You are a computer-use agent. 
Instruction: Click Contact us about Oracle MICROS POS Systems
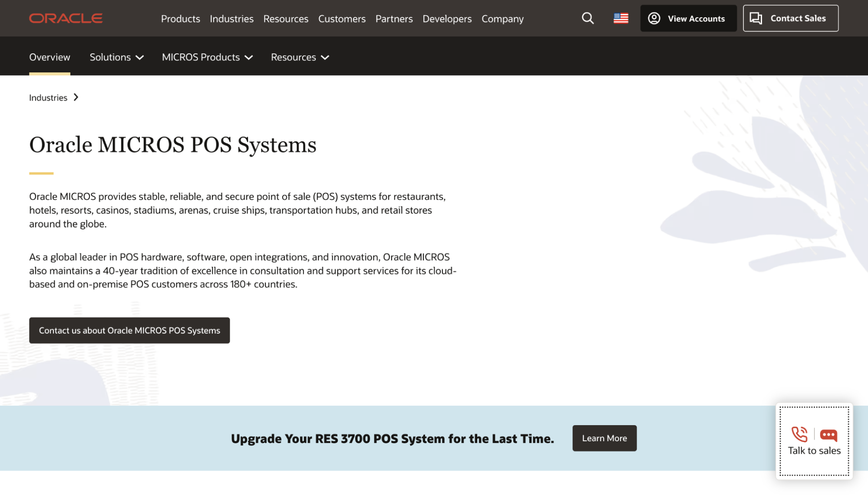[129, 330]
